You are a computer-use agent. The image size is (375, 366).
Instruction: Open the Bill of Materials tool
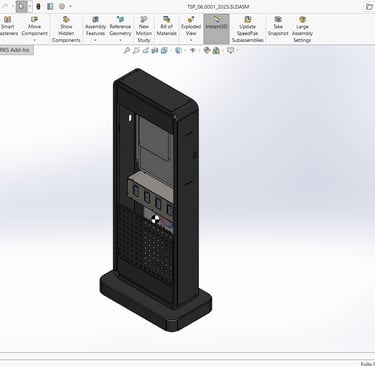click(x=166, y=26)
